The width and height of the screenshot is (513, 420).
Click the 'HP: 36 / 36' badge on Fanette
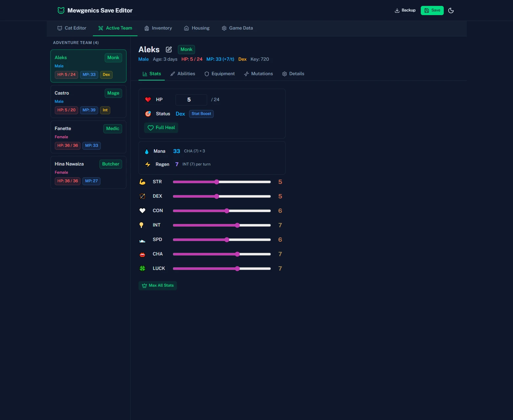(68, 146)
